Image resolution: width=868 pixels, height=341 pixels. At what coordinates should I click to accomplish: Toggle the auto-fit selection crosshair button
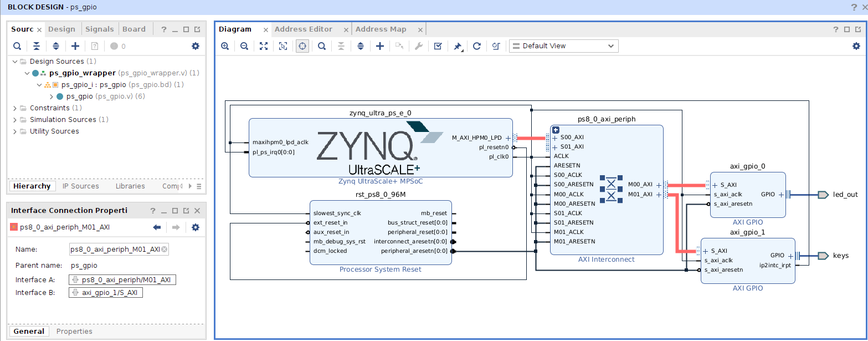coord(302,46)
